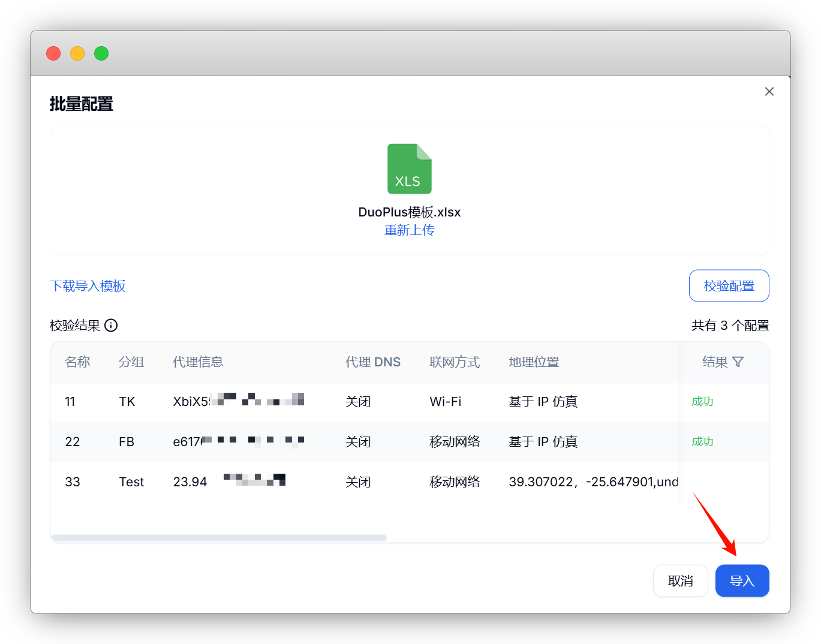This screenshot has width=821, height=644.
Task: Click the 重新上传 re-upload link
Action: [410, 230]
